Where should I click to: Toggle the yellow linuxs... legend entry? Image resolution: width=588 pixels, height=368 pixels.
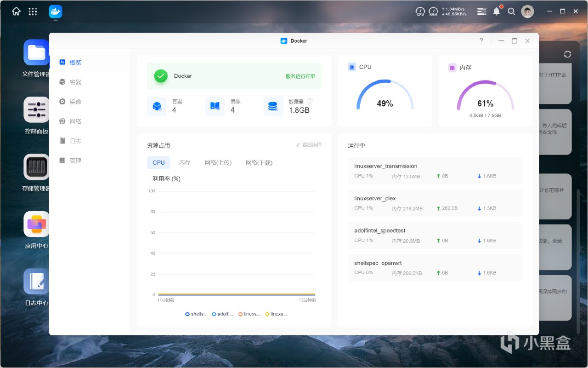coord(276,314)
